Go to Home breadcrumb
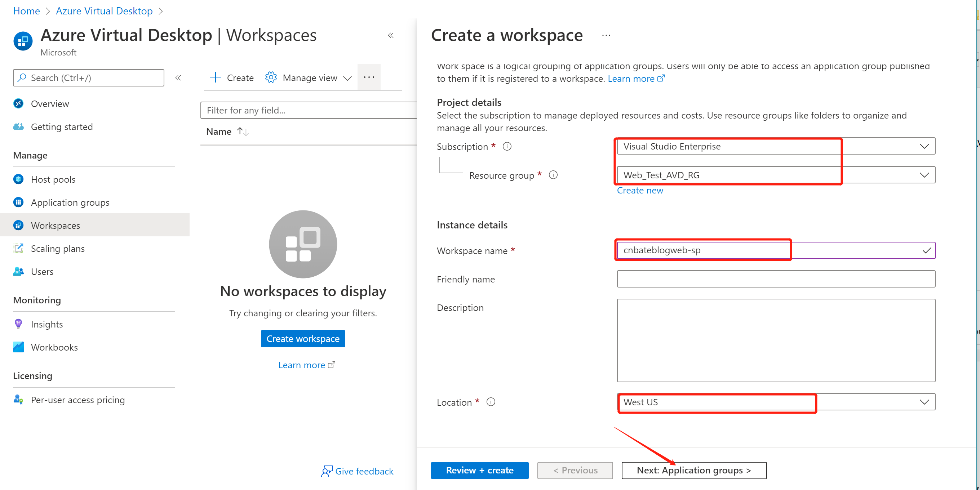 (x=26, y=11)
